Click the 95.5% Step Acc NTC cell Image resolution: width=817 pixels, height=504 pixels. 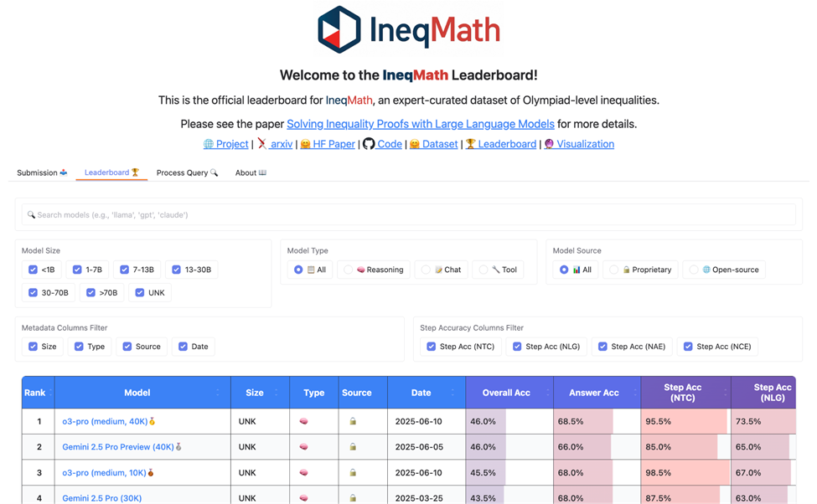click(685, 421)
